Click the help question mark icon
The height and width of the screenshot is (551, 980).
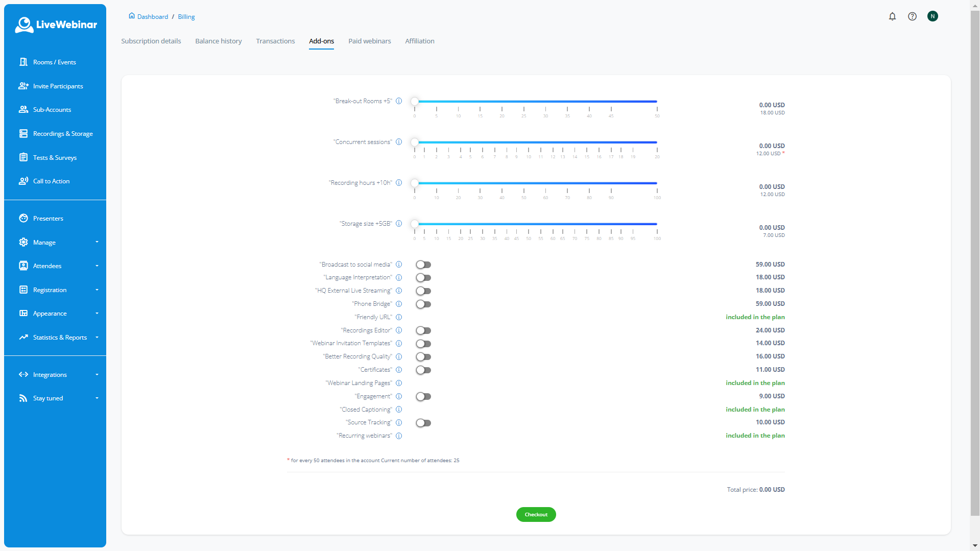(x=912, y=16)
